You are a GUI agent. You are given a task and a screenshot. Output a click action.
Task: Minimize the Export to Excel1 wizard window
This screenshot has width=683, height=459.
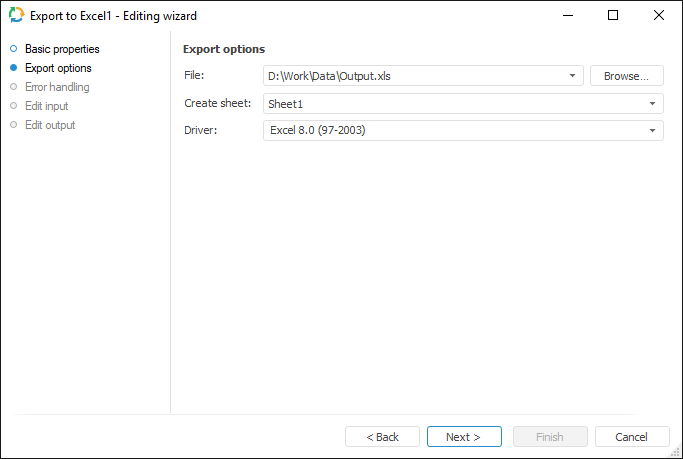point(567,16)
